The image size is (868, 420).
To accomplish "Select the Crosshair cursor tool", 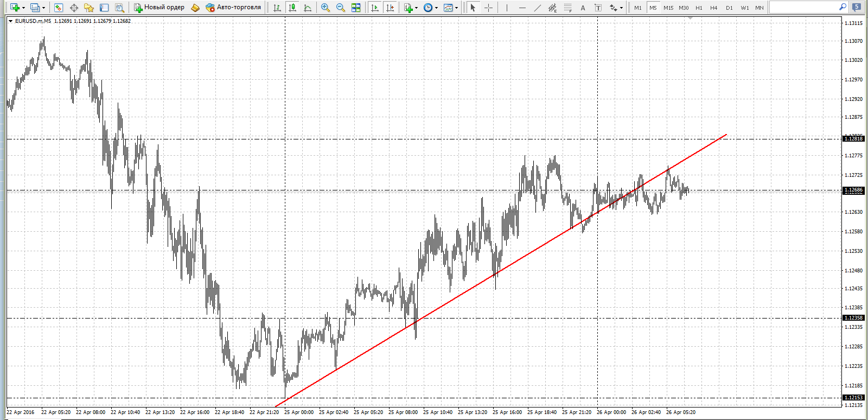I will 488,8.
